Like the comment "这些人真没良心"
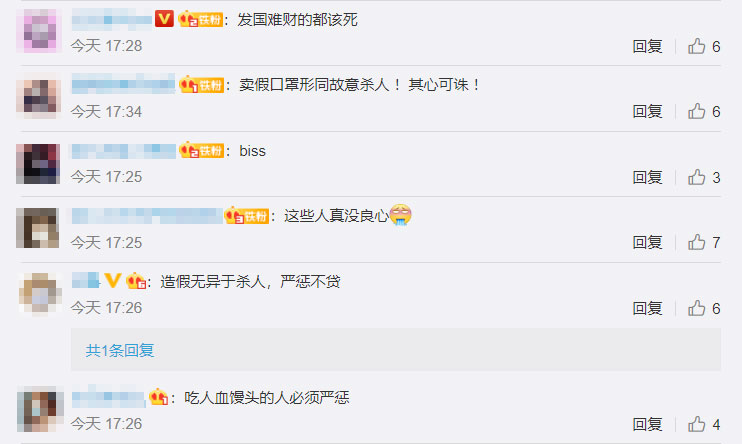 click(x=697, y=243)
